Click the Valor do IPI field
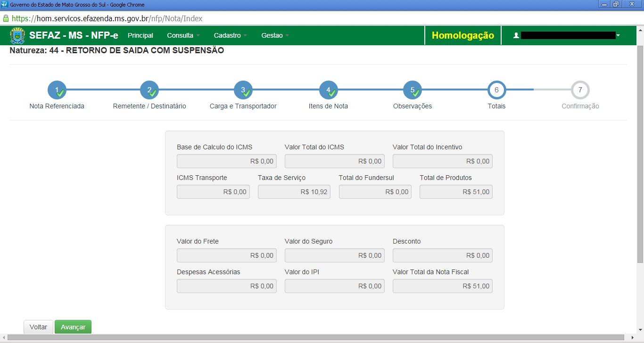 tap(335, 286)
